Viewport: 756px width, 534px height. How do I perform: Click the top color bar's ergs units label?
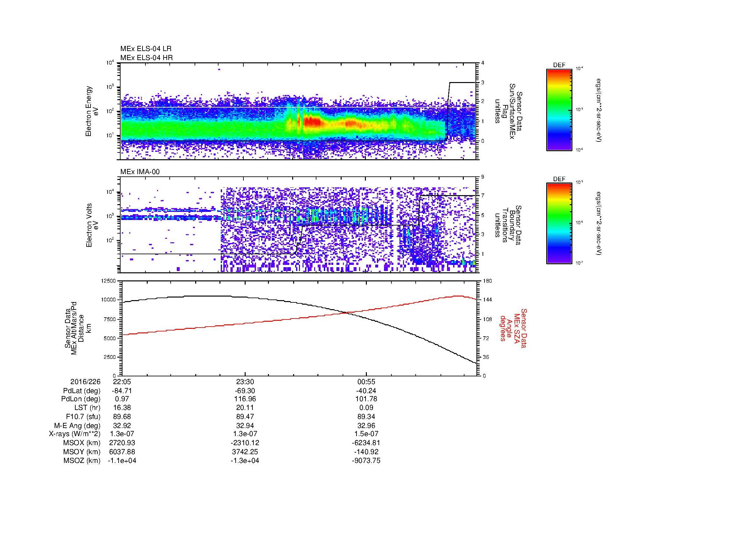pyautogui.click(x=599, y=110)
